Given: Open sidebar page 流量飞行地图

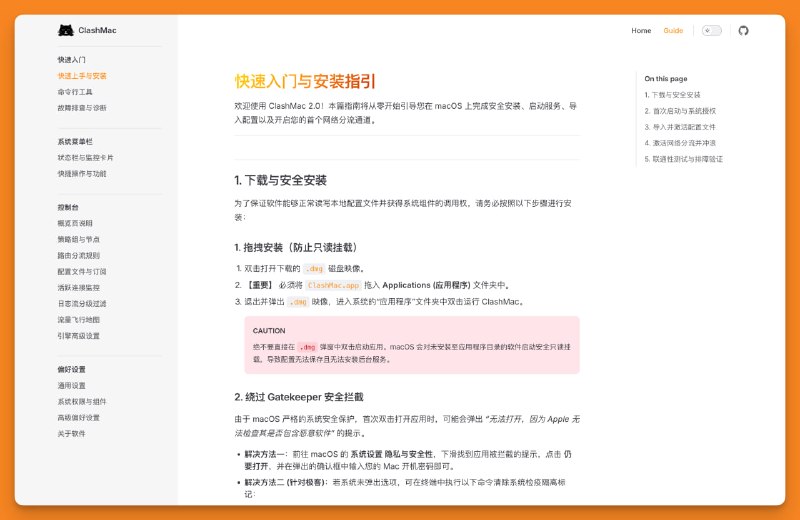Looking at the screenshot, I should (78, 319).
